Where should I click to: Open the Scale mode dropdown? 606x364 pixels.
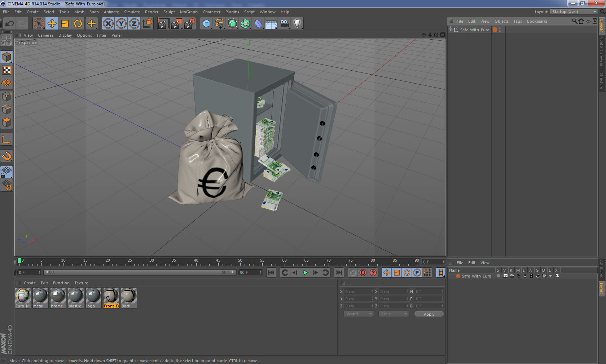393,314
